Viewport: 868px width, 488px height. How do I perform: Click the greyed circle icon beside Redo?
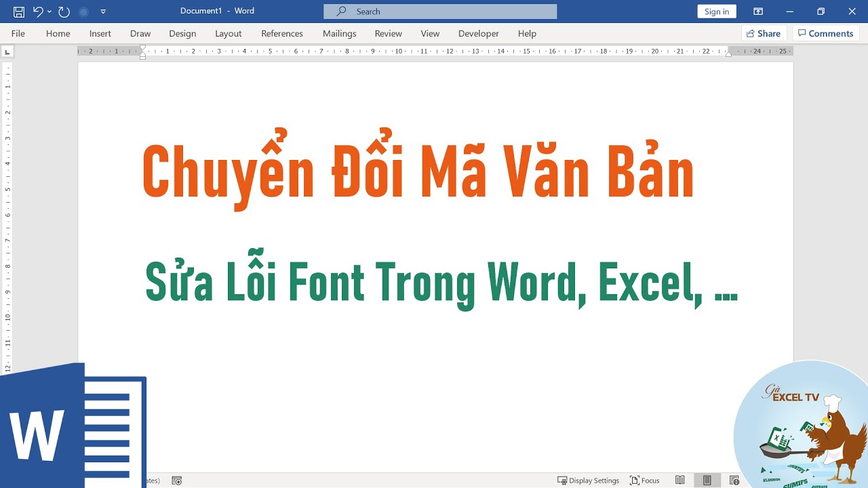pyautogui.click(x=83, y=12)
